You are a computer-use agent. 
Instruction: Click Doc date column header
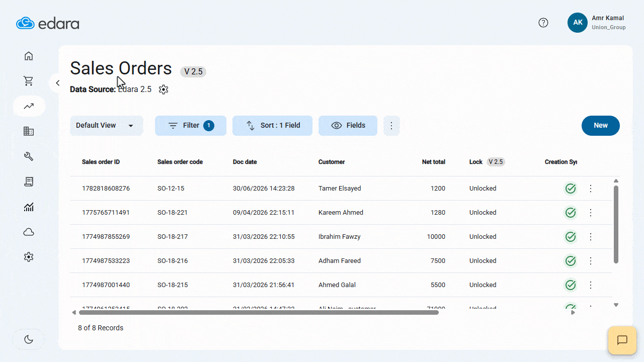(x=245, y=162)
